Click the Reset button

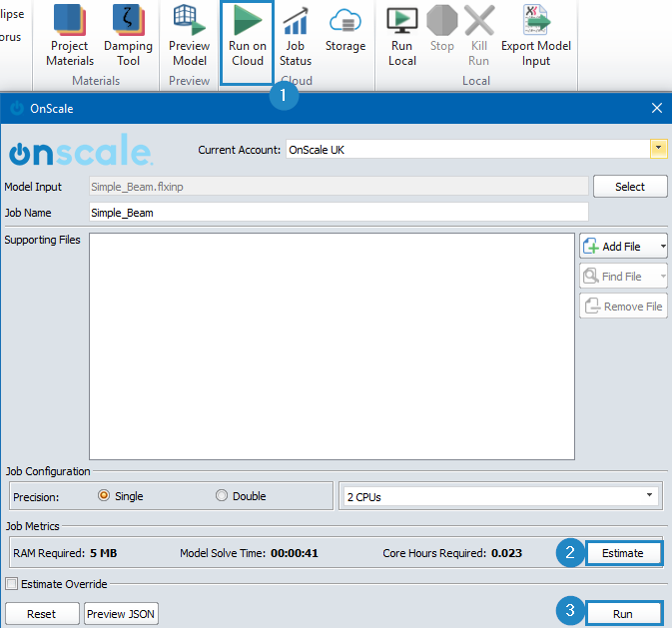[42, 613]
